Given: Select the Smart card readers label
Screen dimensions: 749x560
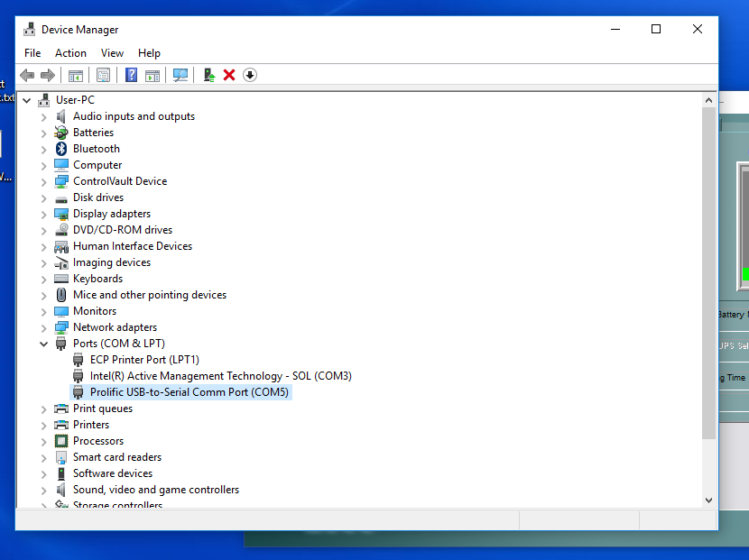Looking at the screenshot, I should [x=117, y=457].
